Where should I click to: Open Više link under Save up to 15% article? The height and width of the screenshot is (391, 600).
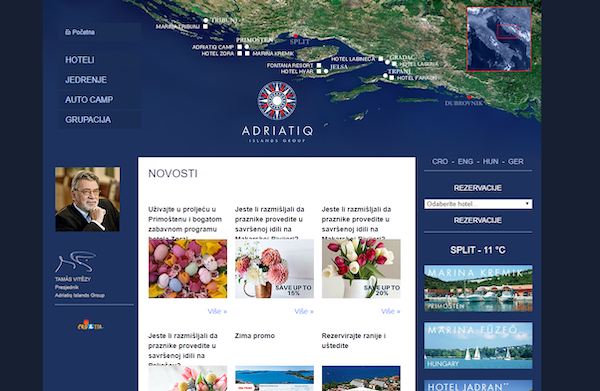click(304, 311)
